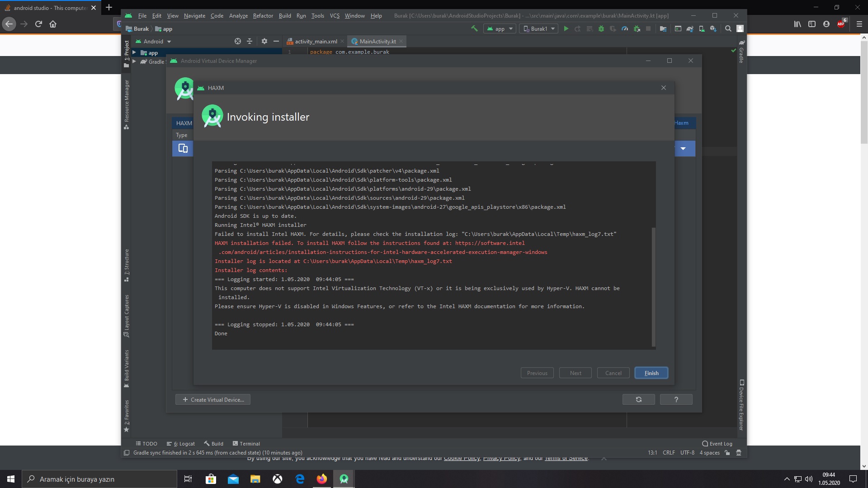Click Attach Debugger to Android Process icon
The width and height of the screenshot is (868, 488).
click(x=637, y=28)
